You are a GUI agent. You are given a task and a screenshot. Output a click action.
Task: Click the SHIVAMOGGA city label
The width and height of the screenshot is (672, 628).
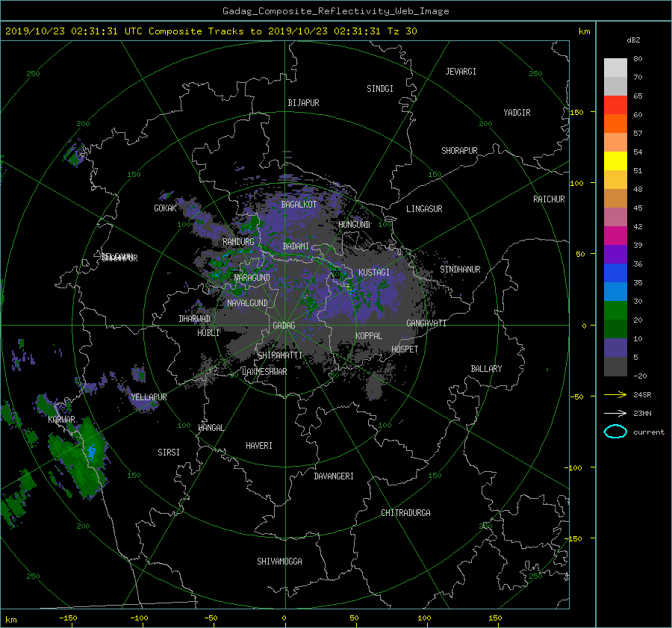pos(279,562)
